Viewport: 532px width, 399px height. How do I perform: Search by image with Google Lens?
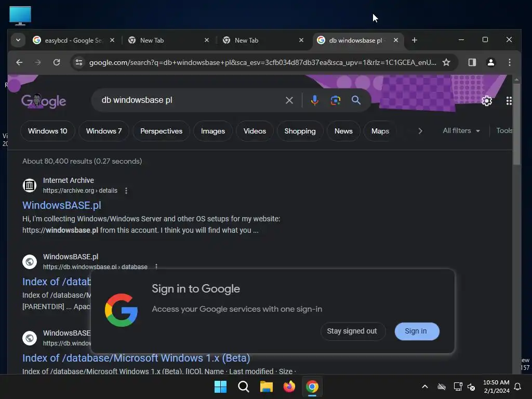click(x=335, y=100)
